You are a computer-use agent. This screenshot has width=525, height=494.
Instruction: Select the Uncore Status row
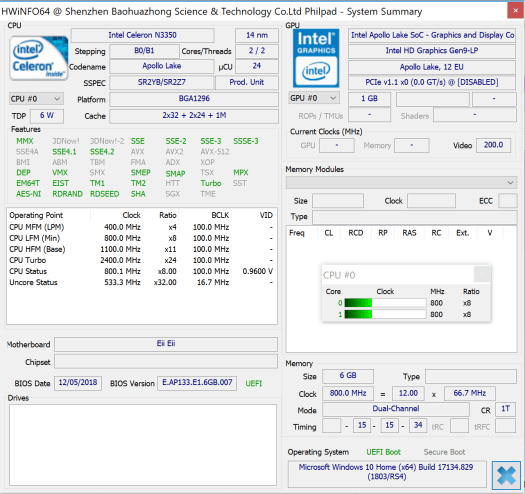tap(141, 282)
